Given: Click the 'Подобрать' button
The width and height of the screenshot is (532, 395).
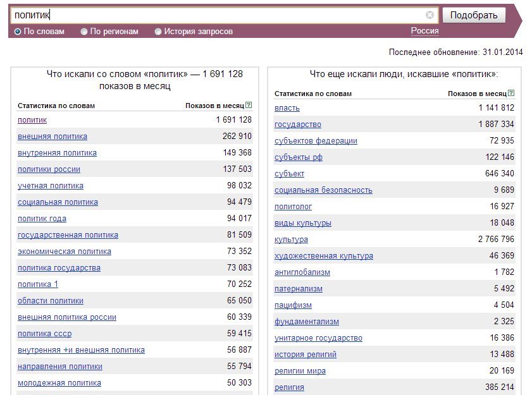Looking at the screenshot, I should [474, 15].
